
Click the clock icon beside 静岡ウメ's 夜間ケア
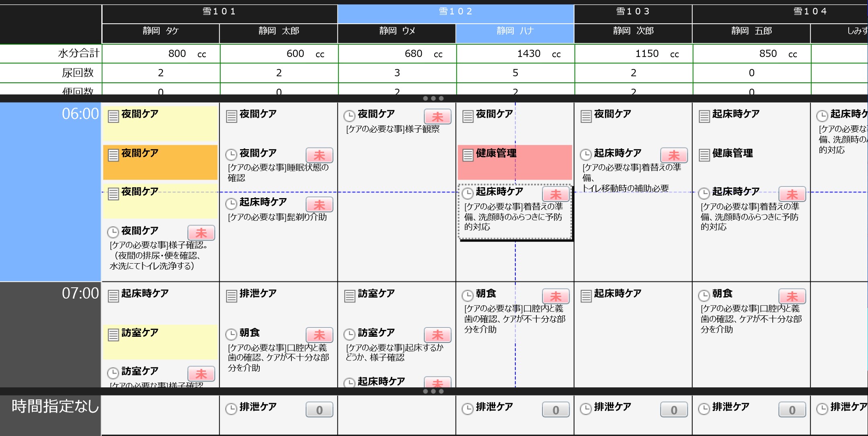pyautogui.click(x=349, y=116)
